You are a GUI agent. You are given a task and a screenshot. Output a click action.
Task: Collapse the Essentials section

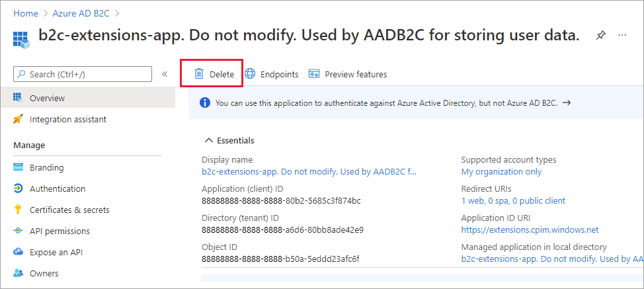(x=209, y=140)
